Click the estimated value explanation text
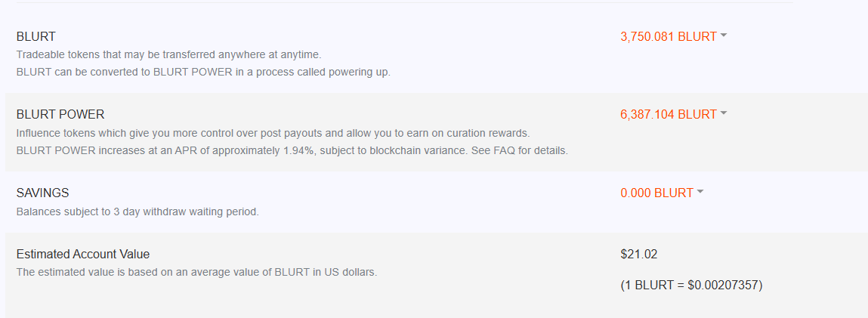This screenshot has width=868, height=318. pos(196,272)
